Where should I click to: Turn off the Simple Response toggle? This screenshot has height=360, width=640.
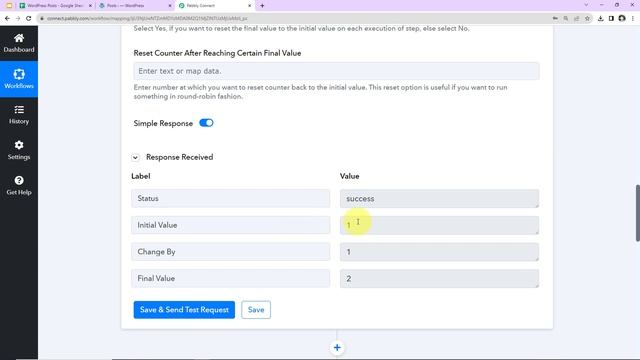[206, 123]
